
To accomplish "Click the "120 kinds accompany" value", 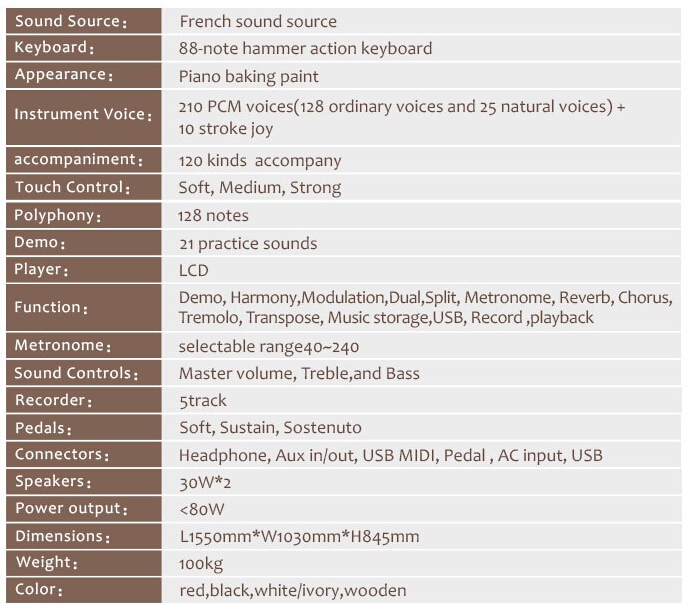I will [x=260, y=160].
